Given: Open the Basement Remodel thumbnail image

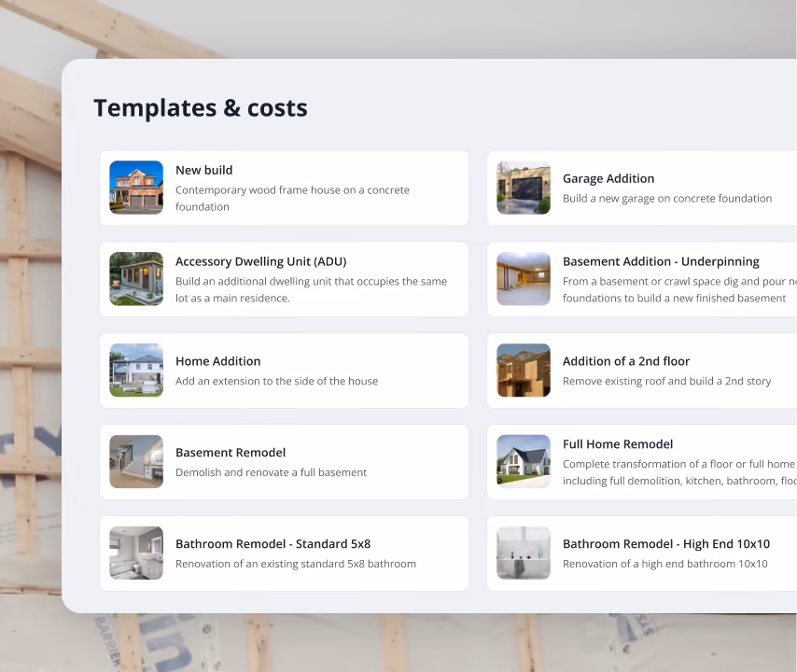Looking at the screenshot, I should click(x=136, y=462).
